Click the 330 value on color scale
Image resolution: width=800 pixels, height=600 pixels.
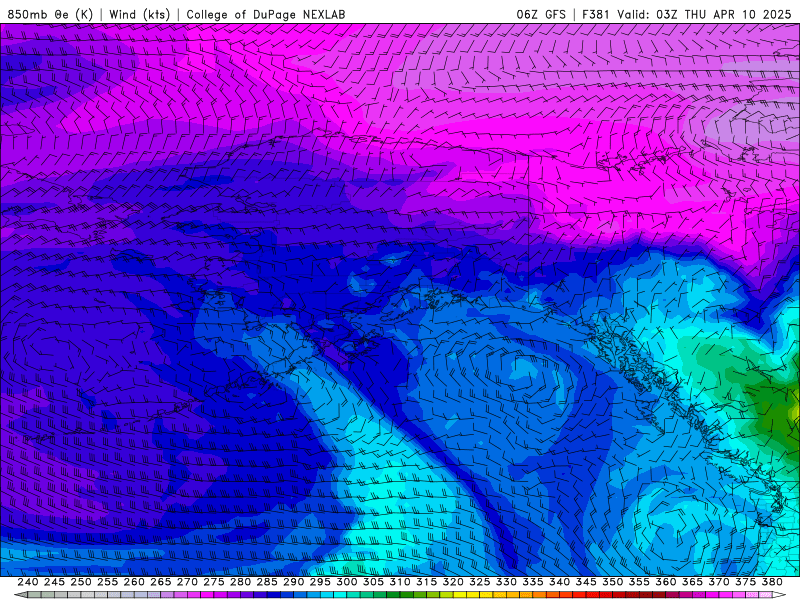pos(506,582)
